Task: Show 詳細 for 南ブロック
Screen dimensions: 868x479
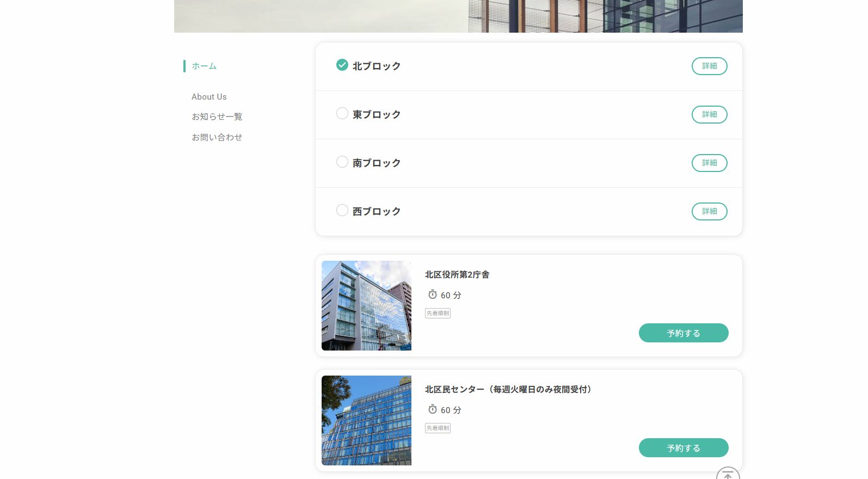Action: 709,163
